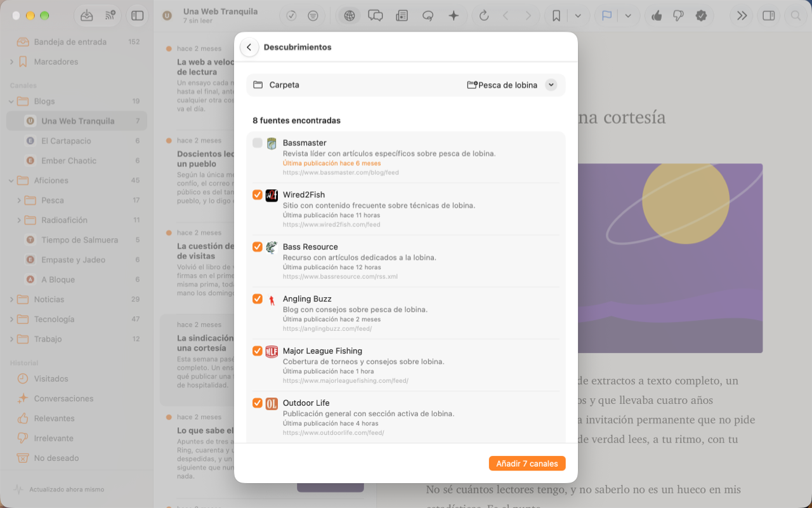The height and width of the screenshot is (508, 812).
Task: Open the bookmark options dropdown arrow
Action: point(578,16)
